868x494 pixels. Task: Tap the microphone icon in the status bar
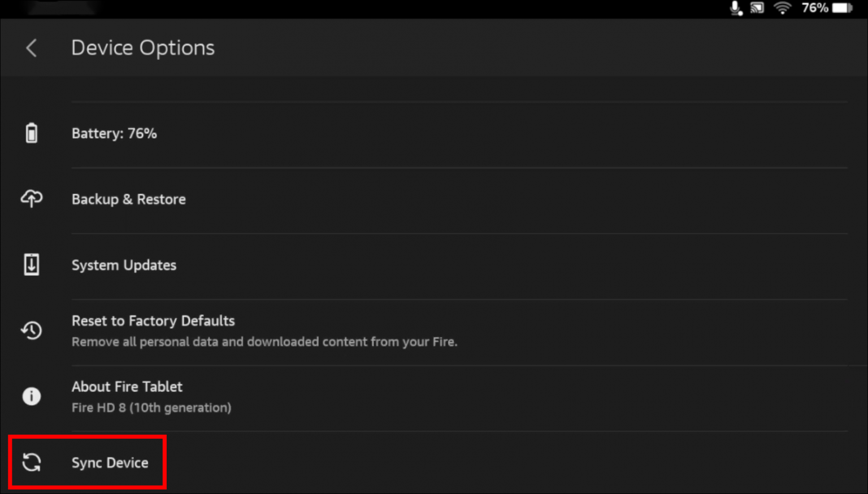coord(735,8)
